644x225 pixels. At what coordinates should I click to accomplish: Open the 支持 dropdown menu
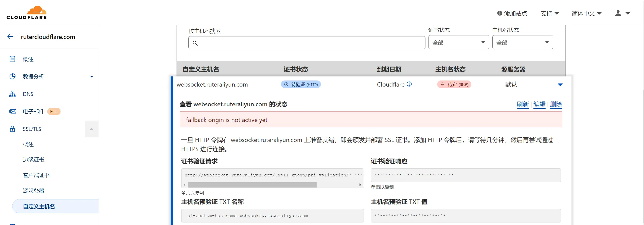[550, 13]
